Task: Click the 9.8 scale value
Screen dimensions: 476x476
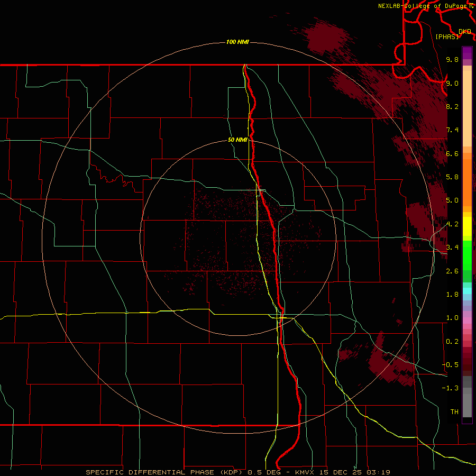Action: (452, 60)
